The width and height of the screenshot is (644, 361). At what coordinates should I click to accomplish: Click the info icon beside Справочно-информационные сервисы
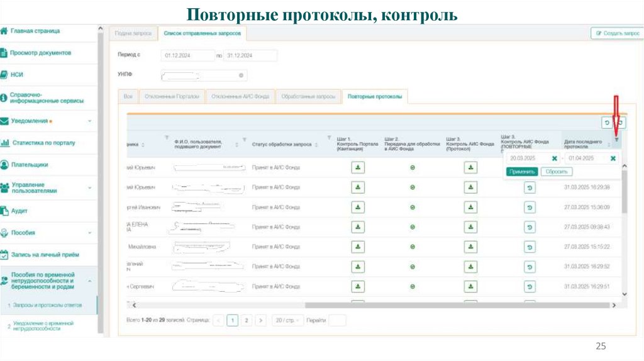point(4,97)
